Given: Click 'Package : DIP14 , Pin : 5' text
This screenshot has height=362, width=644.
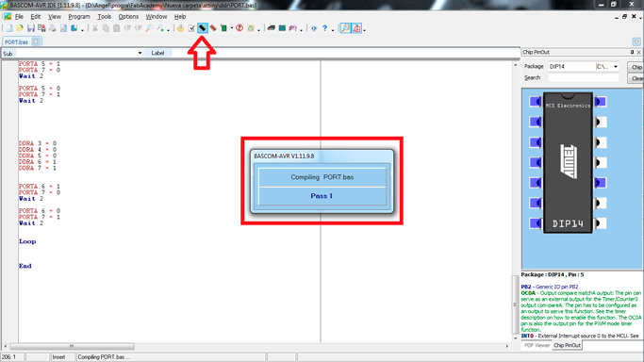Looking at the screenshot, I should pos(553,274).
